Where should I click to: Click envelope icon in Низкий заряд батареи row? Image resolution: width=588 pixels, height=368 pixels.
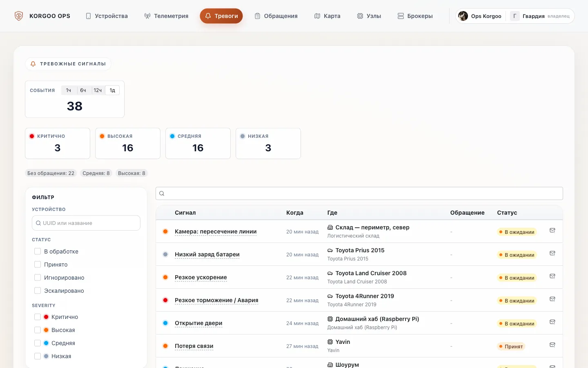pos(552,254)
